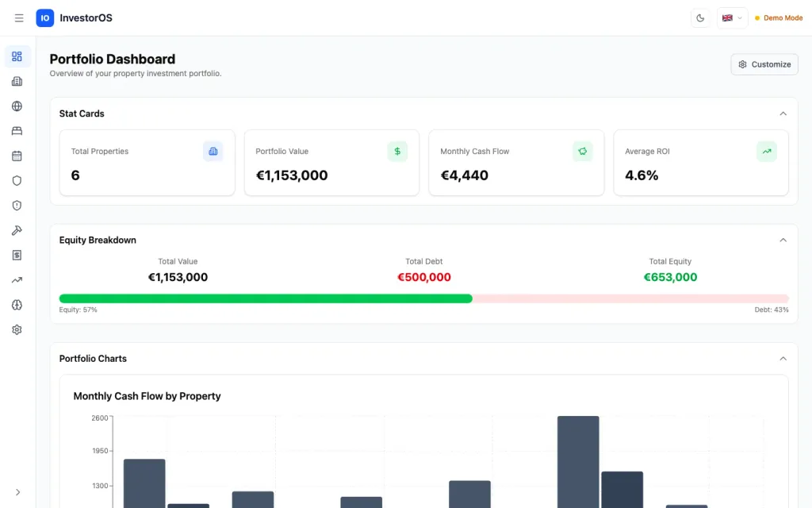Click the InvestorOS brand name
812x508 pixels.
click(x=86, y=18)
